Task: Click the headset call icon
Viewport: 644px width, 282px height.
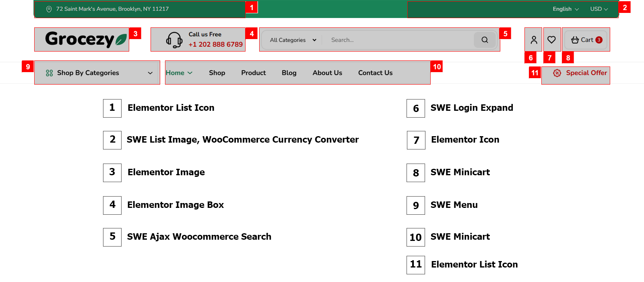Action: click(174, 40)
